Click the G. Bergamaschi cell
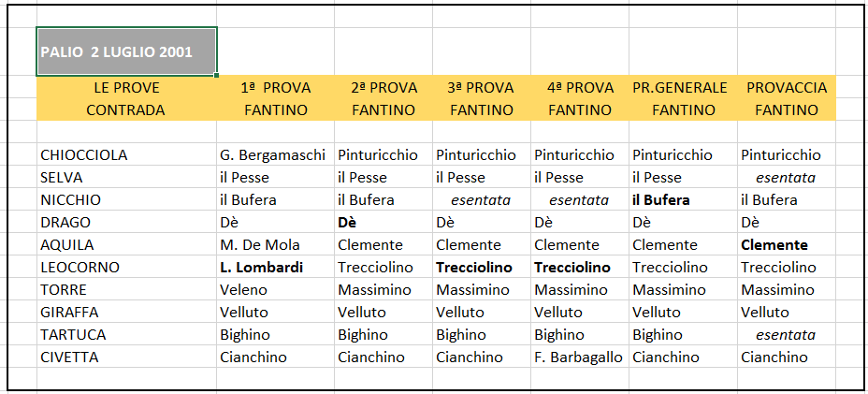Screen dimensions: 868x394 [x=276, y=155]
